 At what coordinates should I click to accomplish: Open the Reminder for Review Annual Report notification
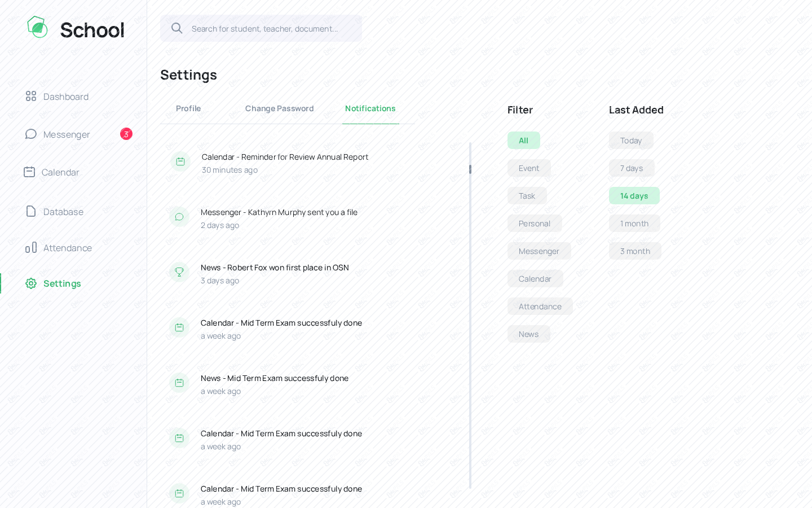tap(285, 157)
